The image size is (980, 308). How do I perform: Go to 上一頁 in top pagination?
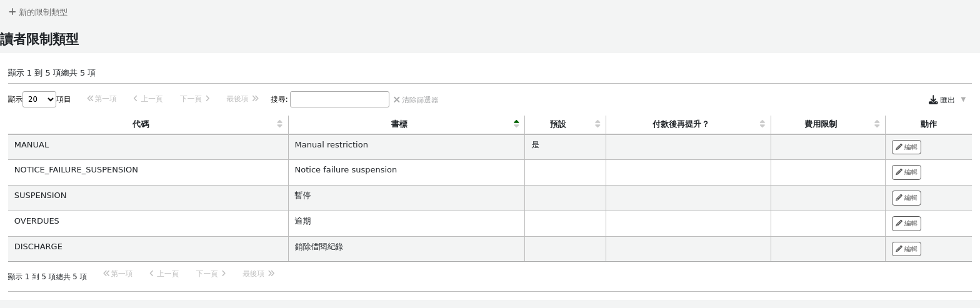(147, 99)
